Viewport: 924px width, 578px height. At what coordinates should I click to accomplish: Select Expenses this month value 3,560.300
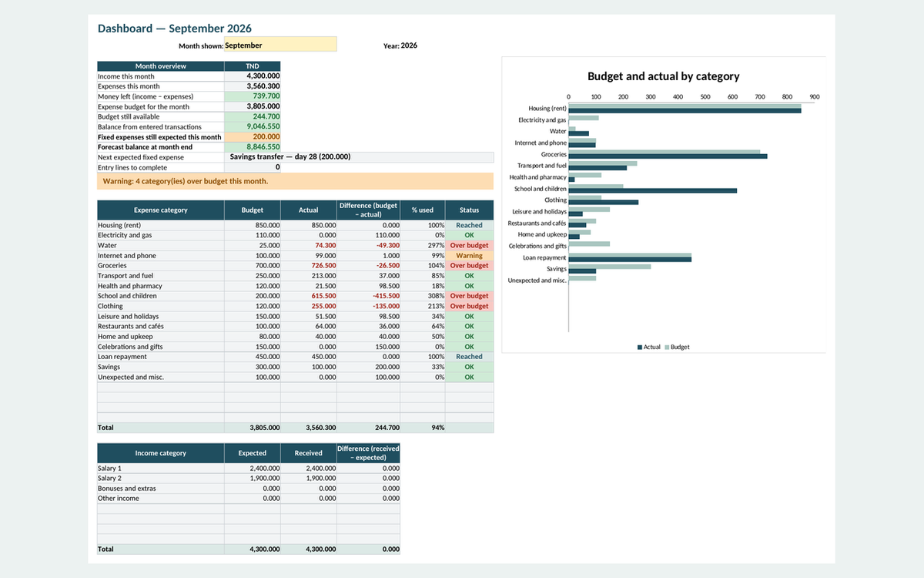[253, 86]
